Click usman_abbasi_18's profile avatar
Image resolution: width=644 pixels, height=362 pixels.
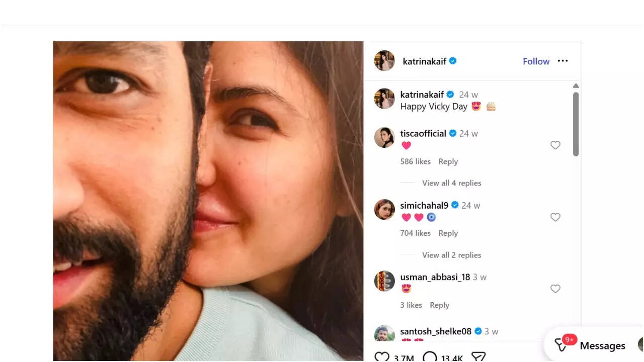(384, 281)
